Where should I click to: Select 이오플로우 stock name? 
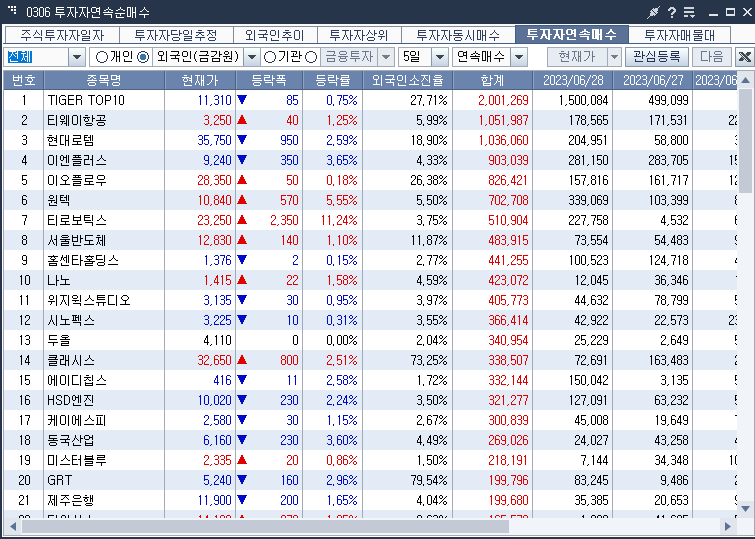77,181
